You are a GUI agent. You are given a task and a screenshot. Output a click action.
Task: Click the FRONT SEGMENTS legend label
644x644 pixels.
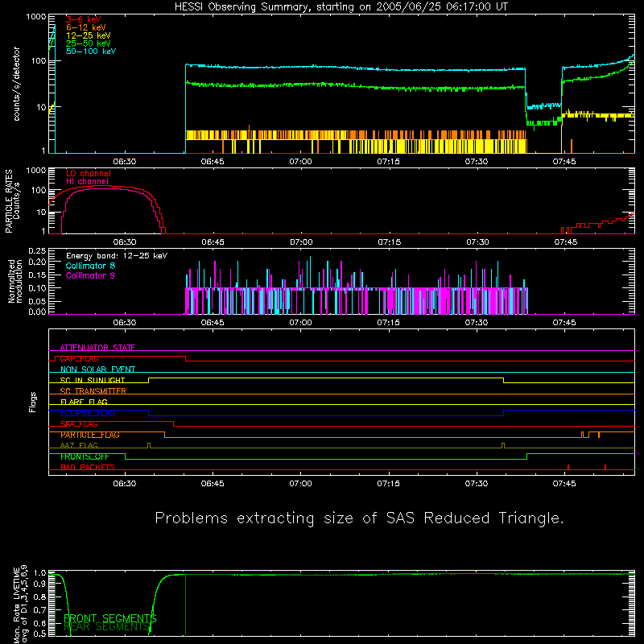click(110, 618)
